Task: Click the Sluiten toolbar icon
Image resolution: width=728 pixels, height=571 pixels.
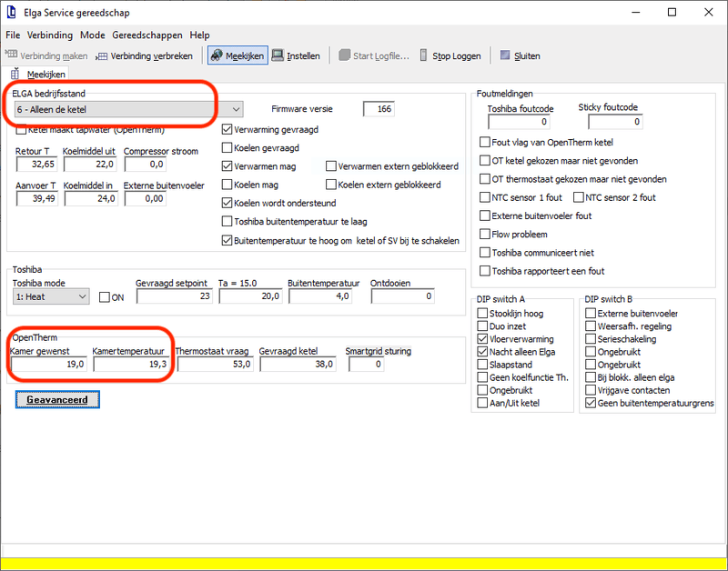Action: (505, 55)
